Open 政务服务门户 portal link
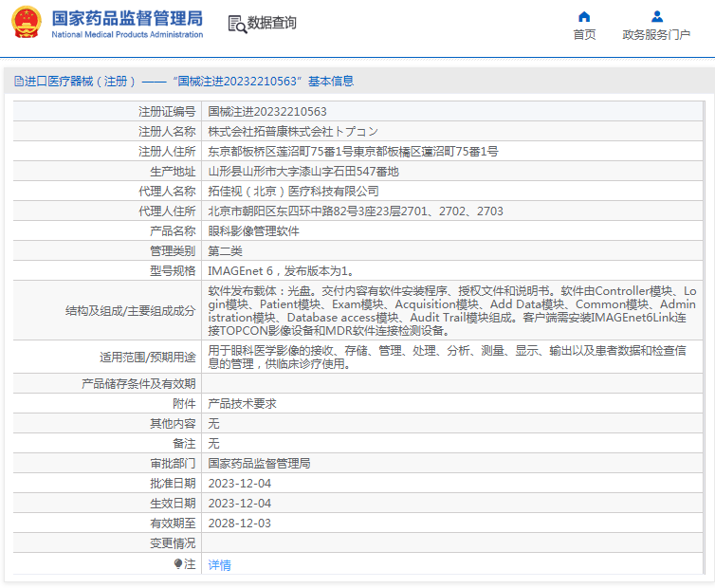The image size is (715, 588). [x=656, y=35]
